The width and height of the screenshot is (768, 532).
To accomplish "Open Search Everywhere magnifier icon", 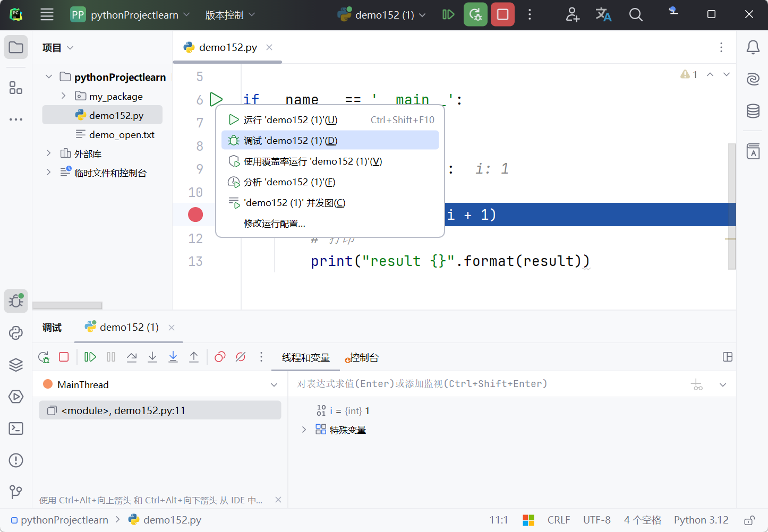I will click(x=636, y=15).
